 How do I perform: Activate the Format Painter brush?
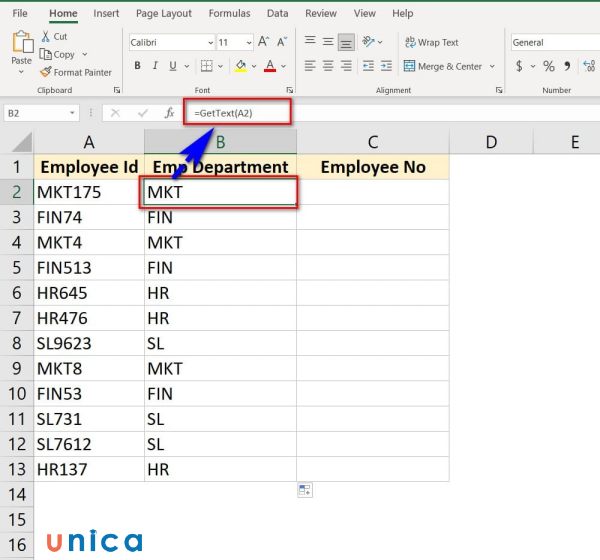point(46,72)
